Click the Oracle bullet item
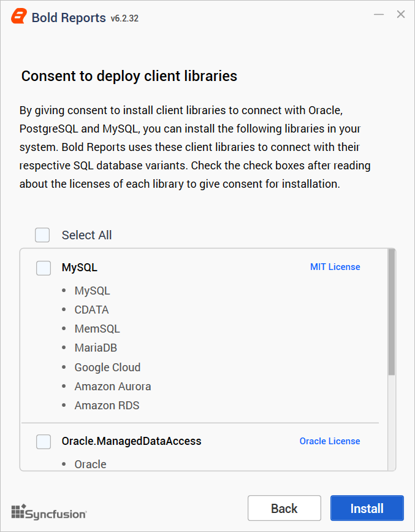Viewport: 415px width, 532px height. (x=90, y=464)
